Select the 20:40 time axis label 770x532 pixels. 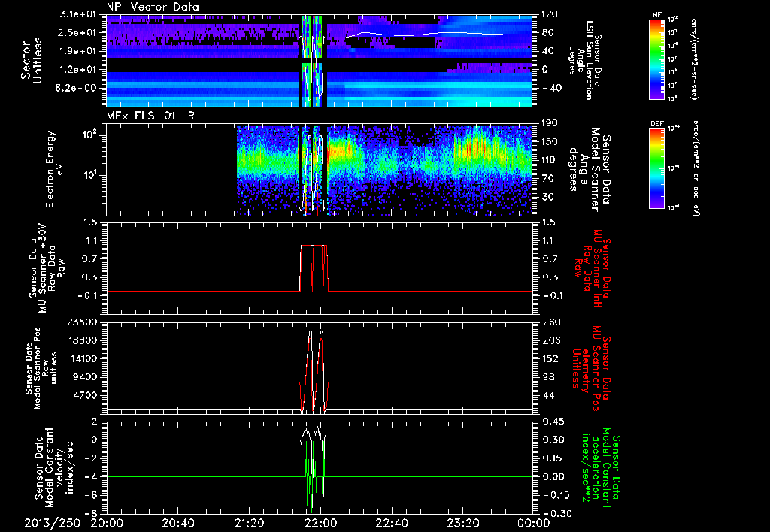(x=177, y=523)
